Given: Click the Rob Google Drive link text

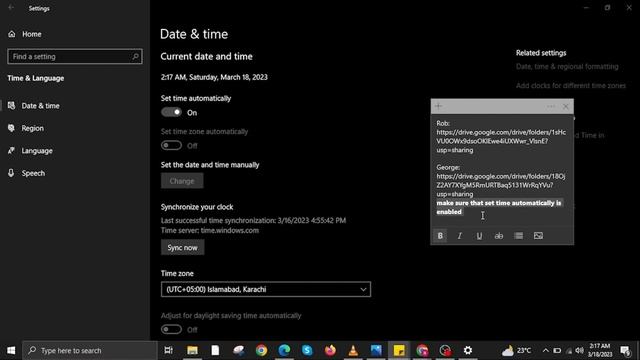Looking at the screenshot, I should tap(501, 141).
